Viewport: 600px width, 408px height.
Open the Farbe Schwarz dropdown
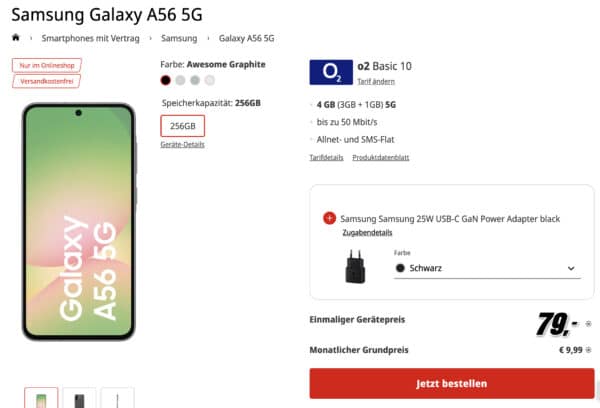487,268
